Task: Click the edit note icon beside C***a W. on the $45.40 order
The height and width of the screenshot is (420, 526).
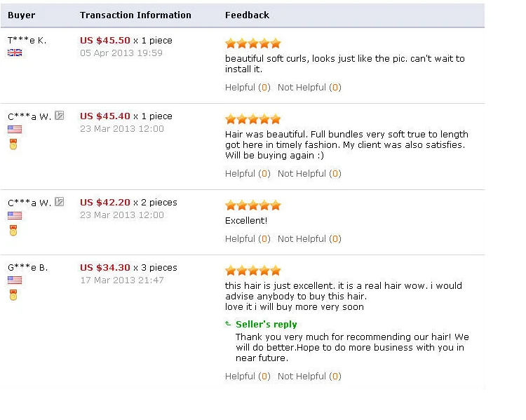Action: pyautogui.click(x=60, y=116)
